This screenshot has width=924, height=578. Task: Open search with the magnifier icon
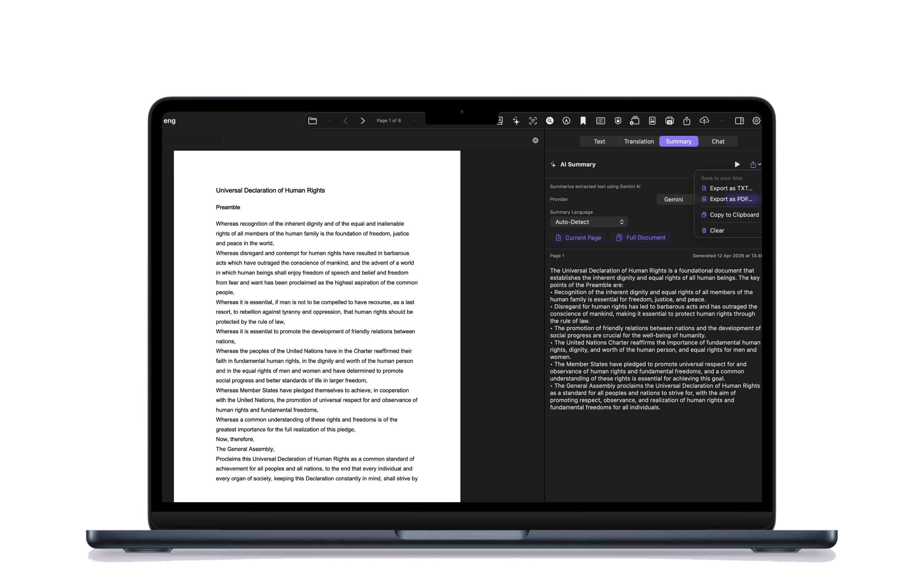pos(550,121)
